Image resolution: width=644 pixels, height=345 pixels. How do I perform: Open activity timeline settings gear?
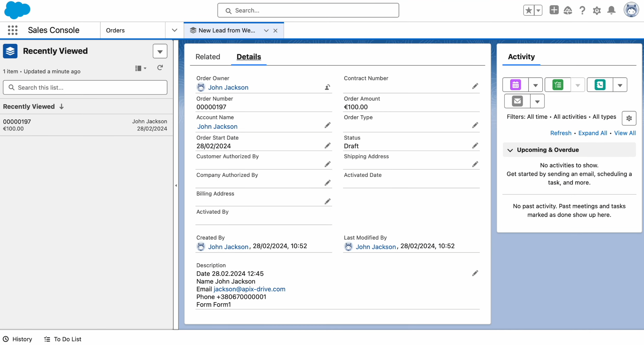coord(629,118)
